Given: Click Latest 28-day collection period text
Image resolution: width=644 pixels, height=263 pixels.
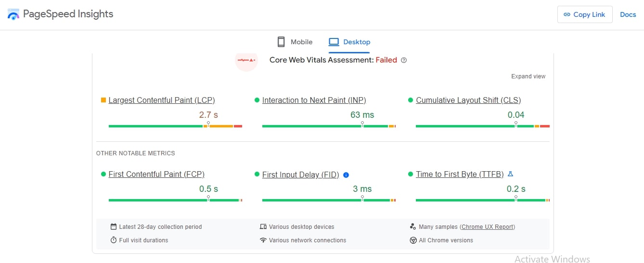Looking at the screenshot, I should point(161,227).
